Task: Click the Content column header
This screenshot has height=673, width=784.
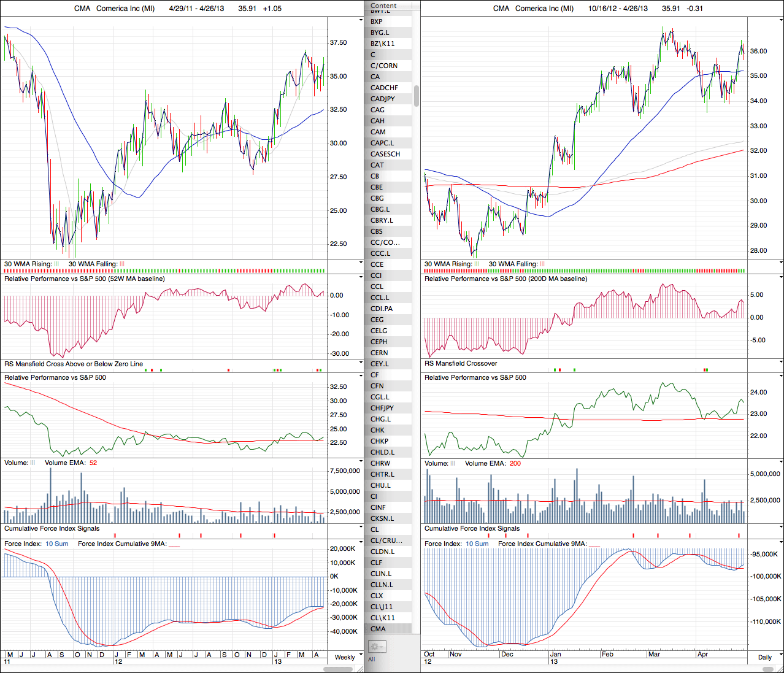Action: 384,6
